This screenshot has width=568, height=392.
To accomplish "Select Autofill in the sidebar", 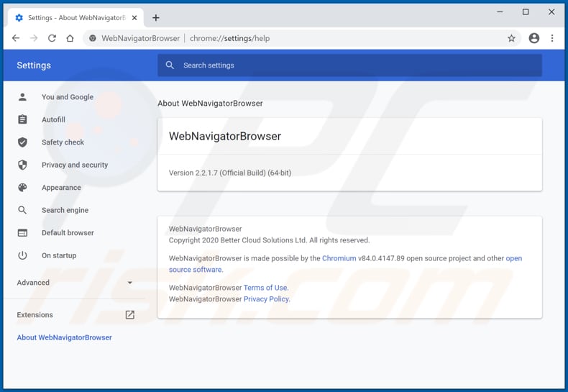I will pyautogui.click(x=53, y=119).
